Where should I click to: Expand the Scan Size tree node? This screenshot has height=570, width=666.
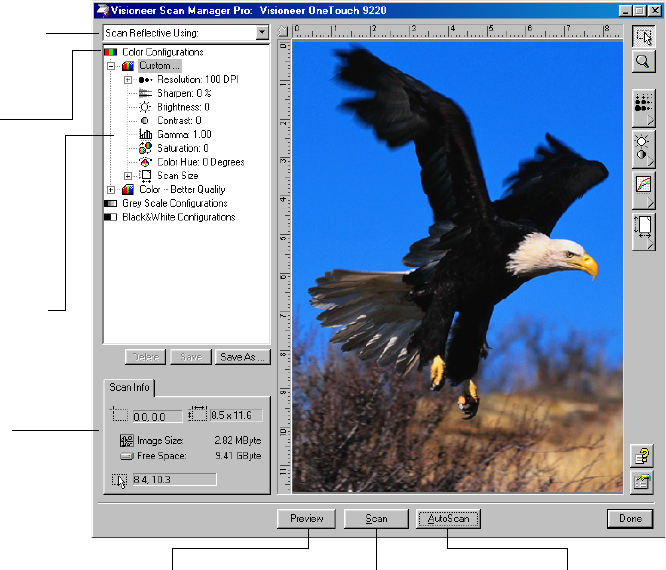[x=128, y=176]
